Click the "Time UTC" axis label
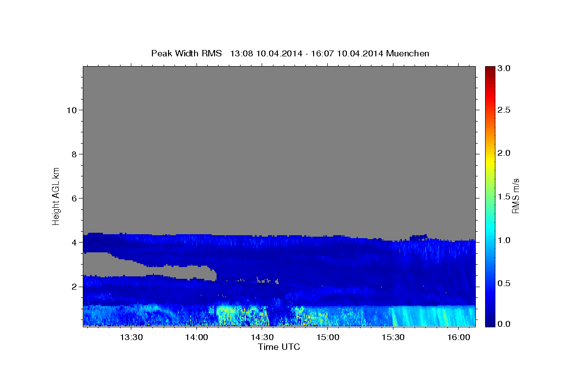This screenshot has width=588, height=392. [279, 347]
